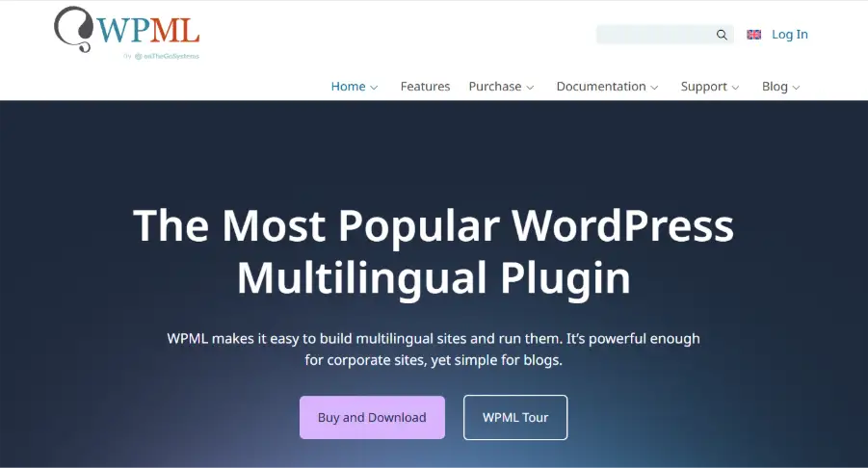Click the "for corporate sites, yet simple" line
The image size is (868, 468).
tap(434, 360)
